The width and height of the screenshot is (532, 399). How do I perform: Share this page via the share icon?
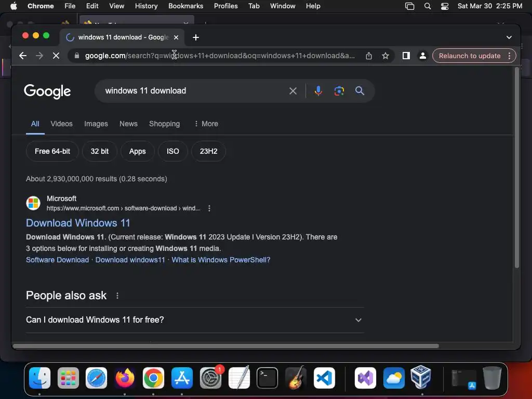(x=369, y=56)
